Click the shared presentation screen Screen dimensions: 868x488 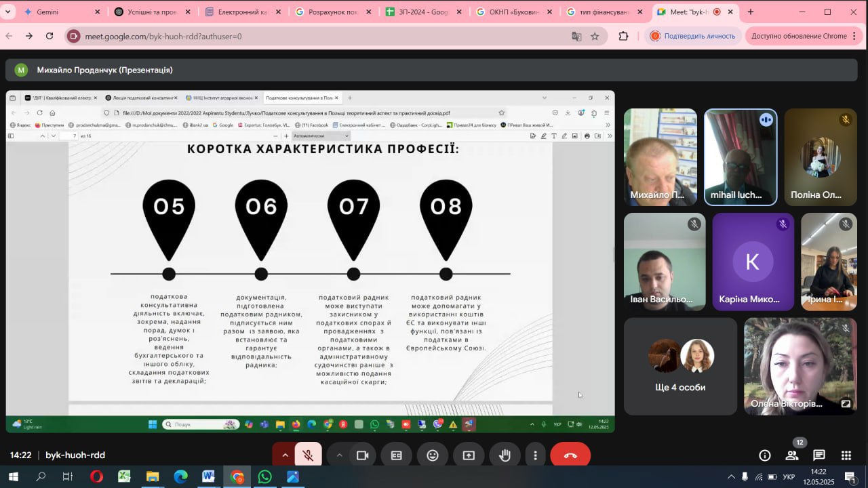point(311,262)
